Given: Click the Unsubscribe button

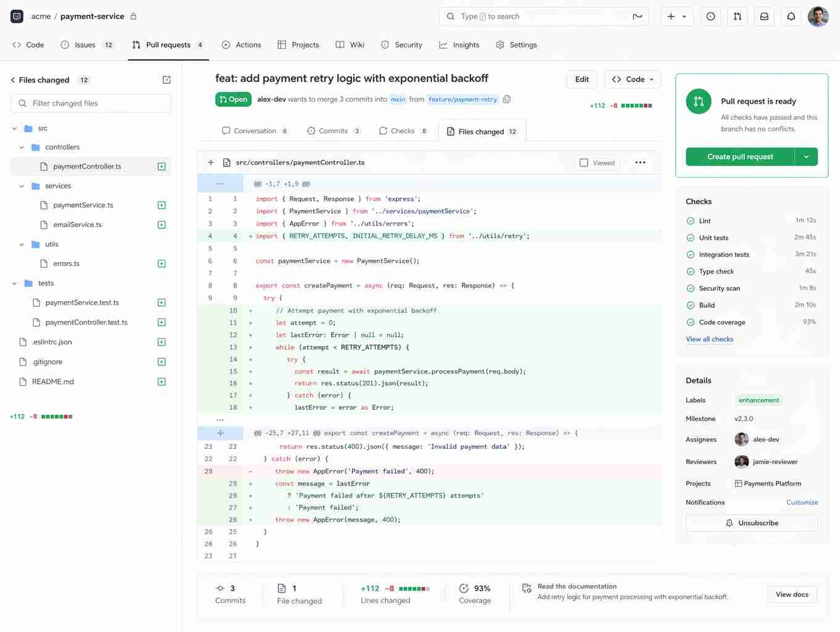Looking at the screenshot, I should tap(752, 523).
